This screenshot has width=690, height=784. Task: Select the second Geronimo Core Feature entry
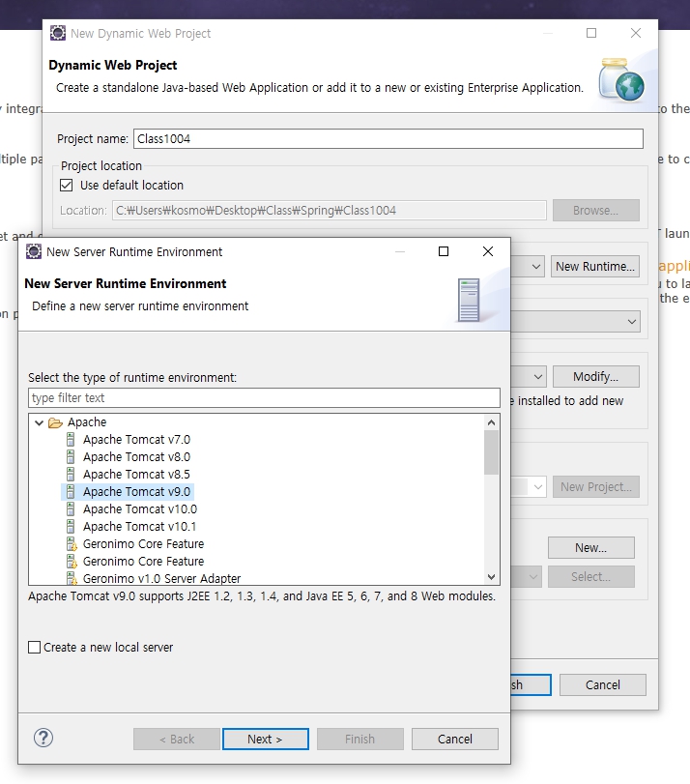(x=143, y=562)
